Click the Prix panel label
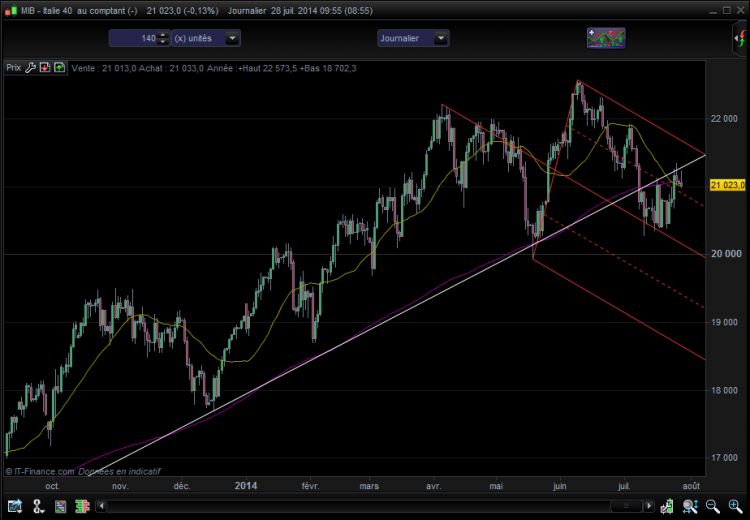This screenshot has width=750, height=520. [x=13, y=67]
